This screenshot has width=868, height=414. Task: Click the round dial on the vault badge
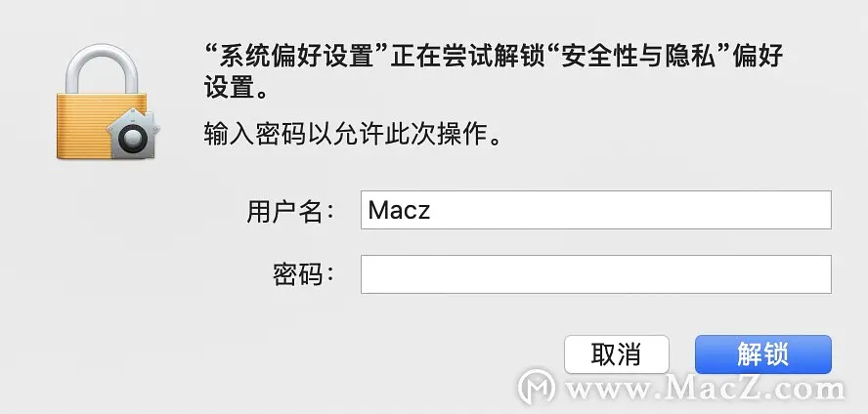(x=133, y=138)
